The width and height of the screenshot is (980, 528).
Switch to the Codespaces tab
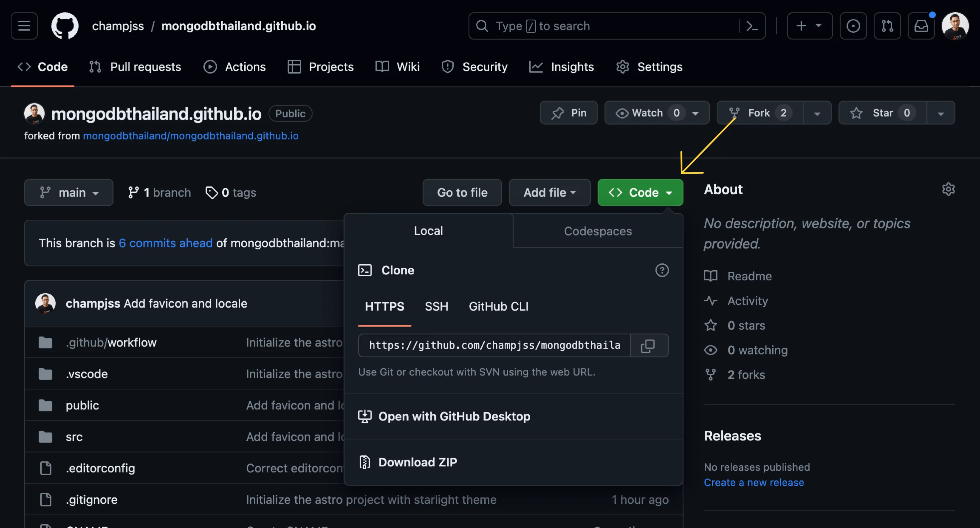[598, 231]
